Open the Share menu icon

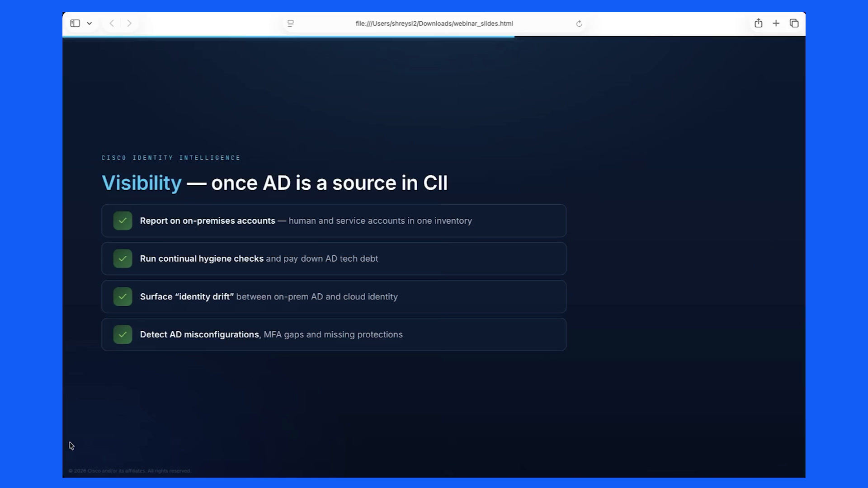[759, 23]
